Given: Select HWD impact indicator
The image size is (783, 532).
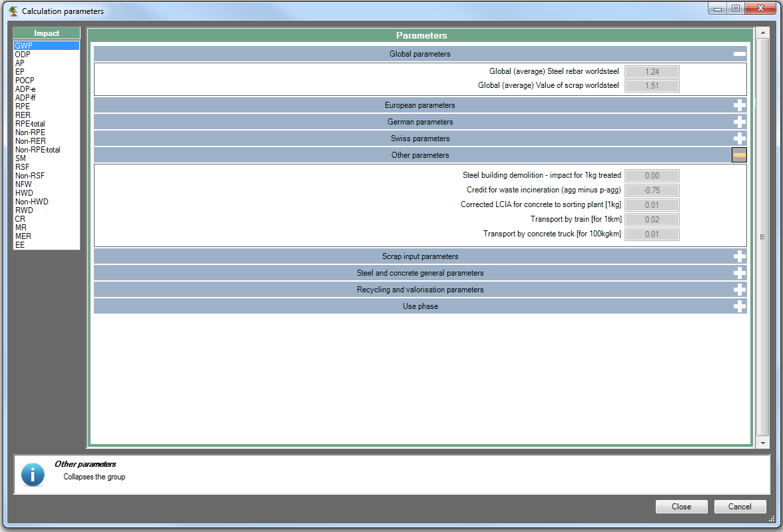Looking at the screenshot, I should [47, 193].
